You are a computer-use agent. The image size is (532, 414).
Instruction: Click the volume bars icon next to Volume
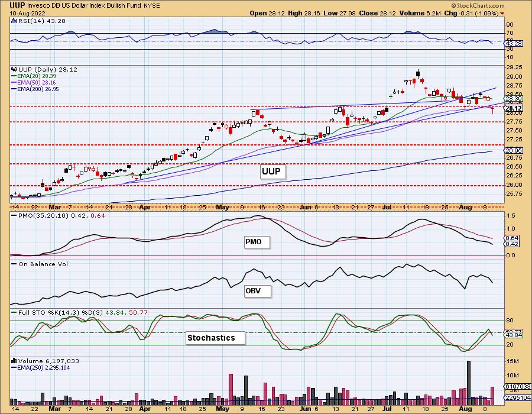[x=14, y=361]
